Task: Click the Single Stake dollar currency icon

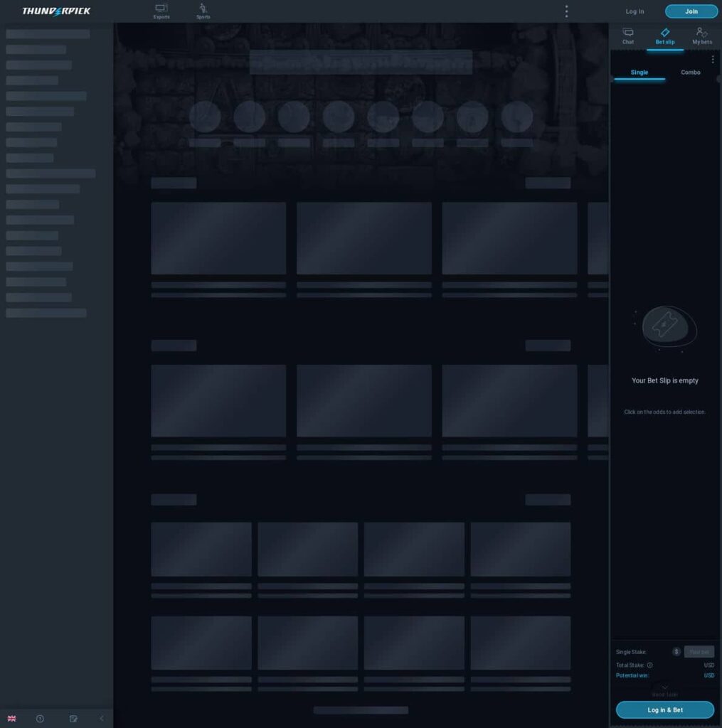Action: point(676,652)
